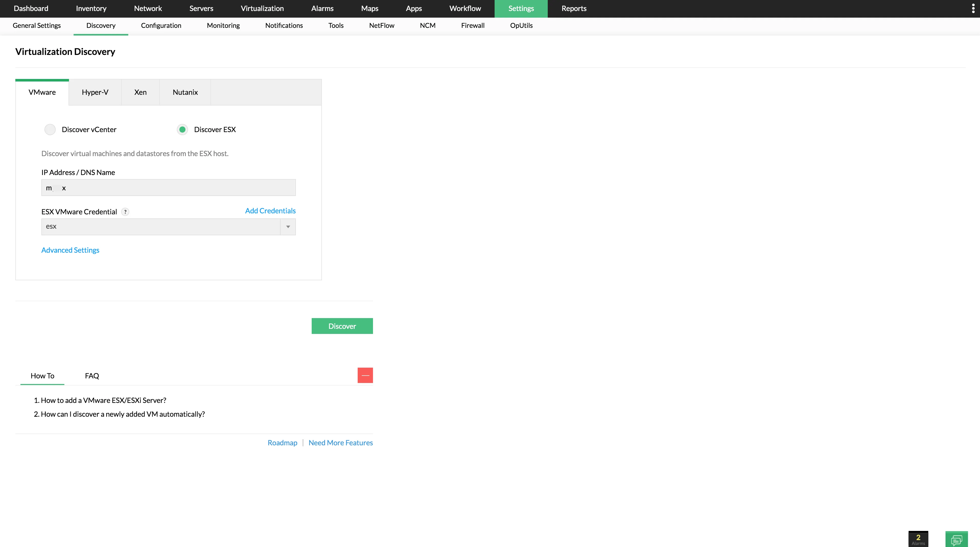Switch to the Hyper-V tab
This screenshot has height=547, width=980.
pyautogui.click(x=95, y=92)
